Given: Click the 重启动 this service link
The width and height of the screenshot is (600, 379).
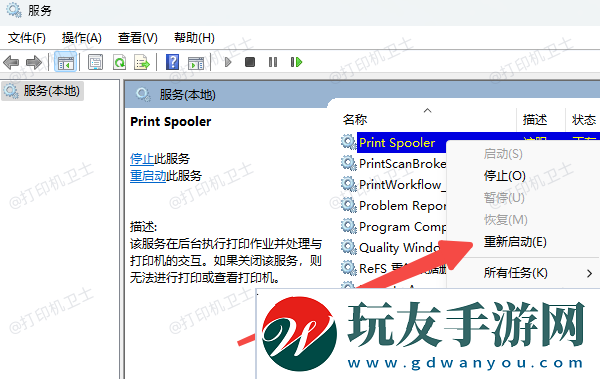Looking at the screenshot, I should tap(148, 176).
